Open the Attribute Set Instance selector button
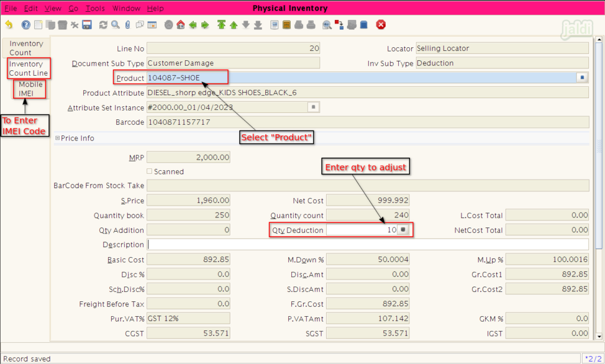 313,107
